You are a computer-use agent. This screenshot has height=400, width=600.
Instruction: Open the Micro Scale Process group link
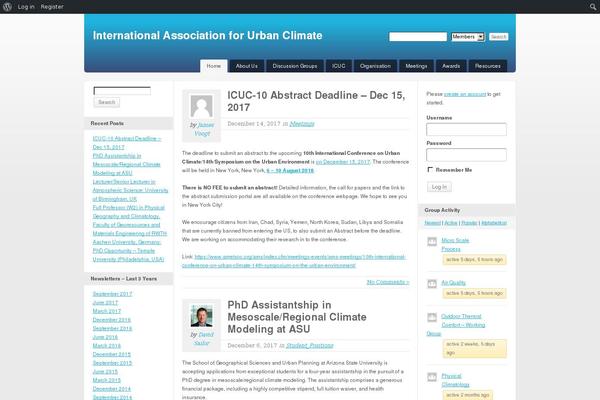click(455, 245)
